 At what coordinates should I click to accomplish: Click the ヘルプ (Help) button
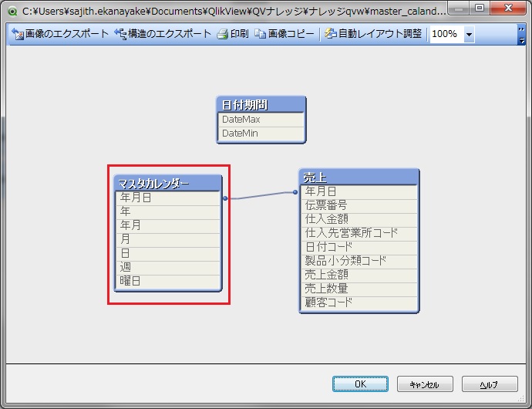click(x=490, y=384)
